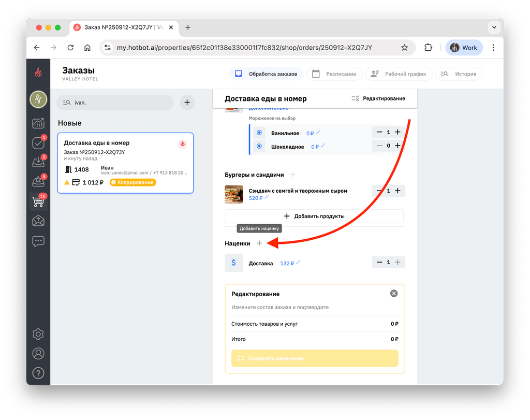This screenshot has height=420, width=530.
Task: Click the dollar icon beside Доставка
Action: [233, 263]
